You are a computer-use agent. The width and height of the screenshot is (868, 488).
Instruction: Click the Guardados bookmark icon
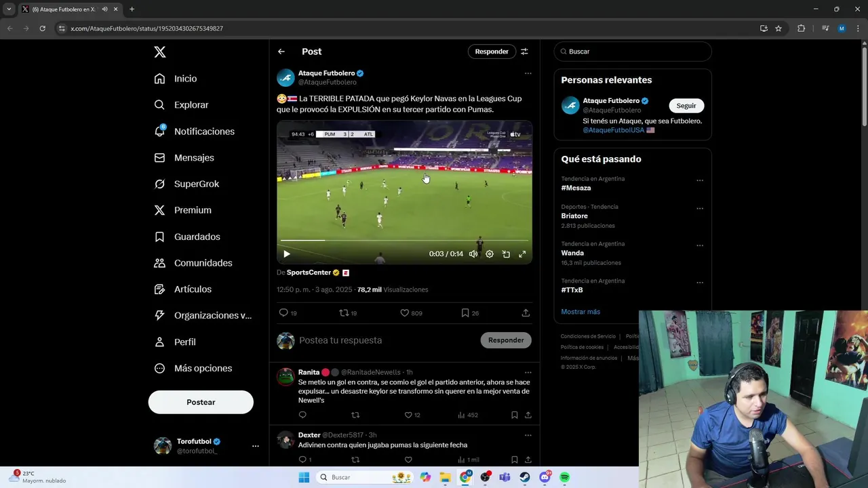159,237
